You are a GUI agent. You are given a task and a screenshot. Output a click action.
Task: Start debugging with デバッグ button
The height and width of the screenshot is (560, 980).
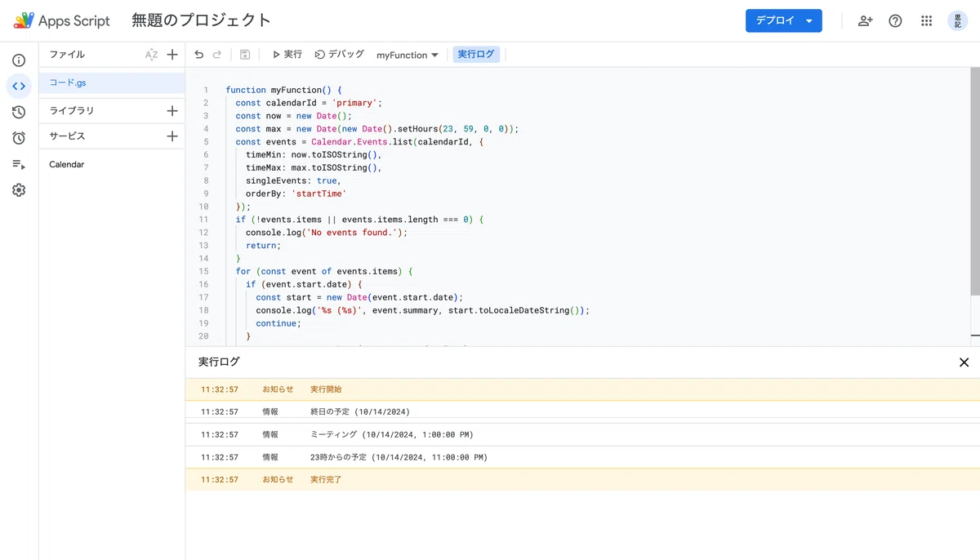340,55
